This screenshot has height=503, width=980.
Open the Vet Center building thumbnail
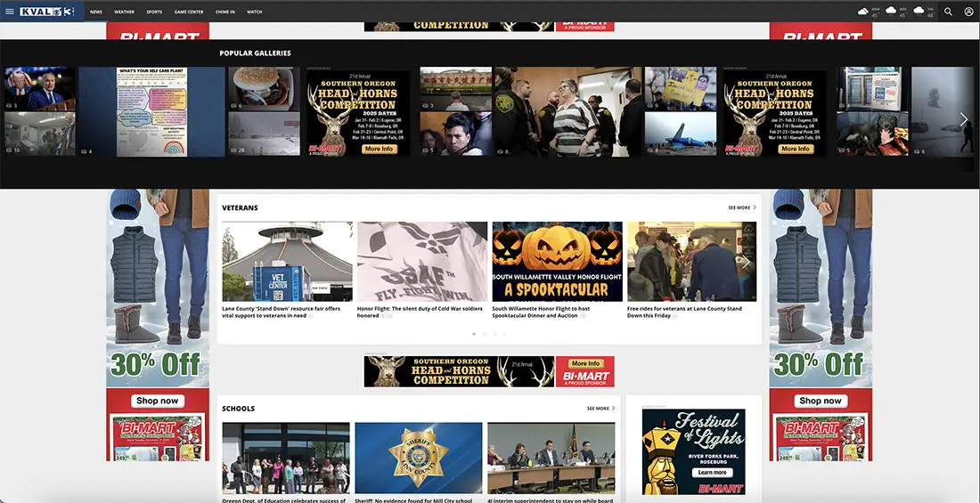click(287, 261)
